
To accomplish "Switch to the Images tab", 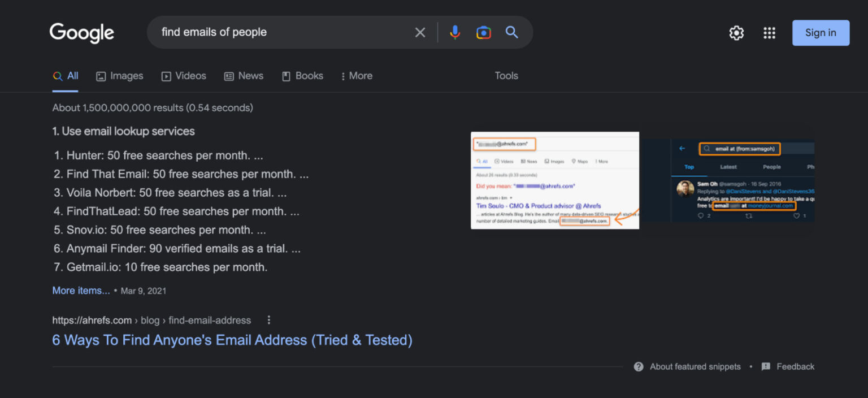I will [119, 76].
